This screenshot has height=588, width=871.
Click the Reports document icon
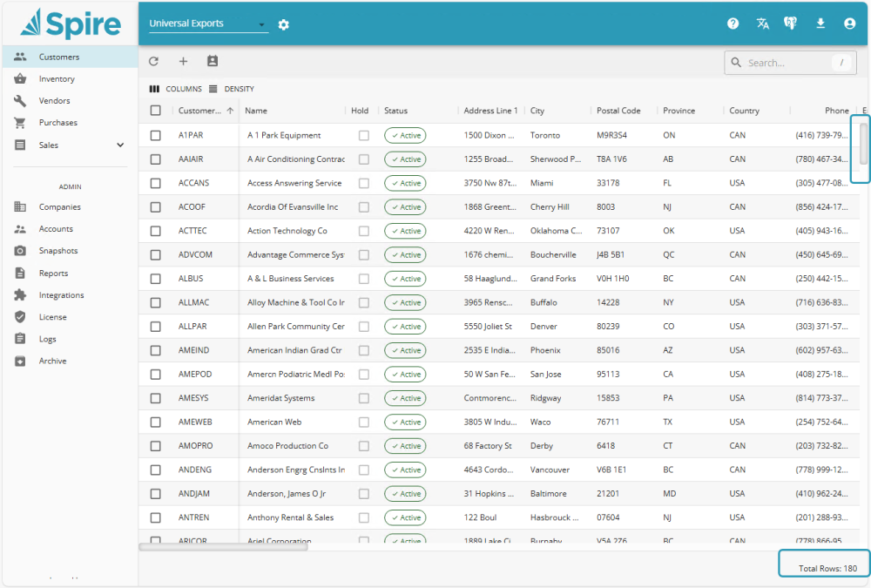[20, 273]
